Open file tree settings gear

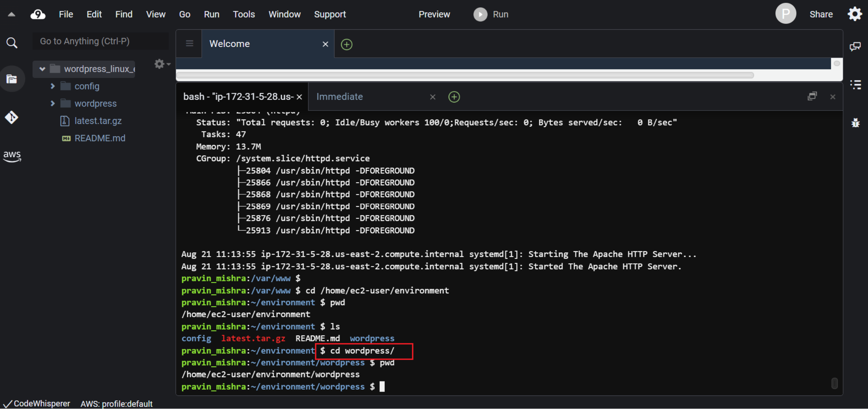[x=162, y=64]
